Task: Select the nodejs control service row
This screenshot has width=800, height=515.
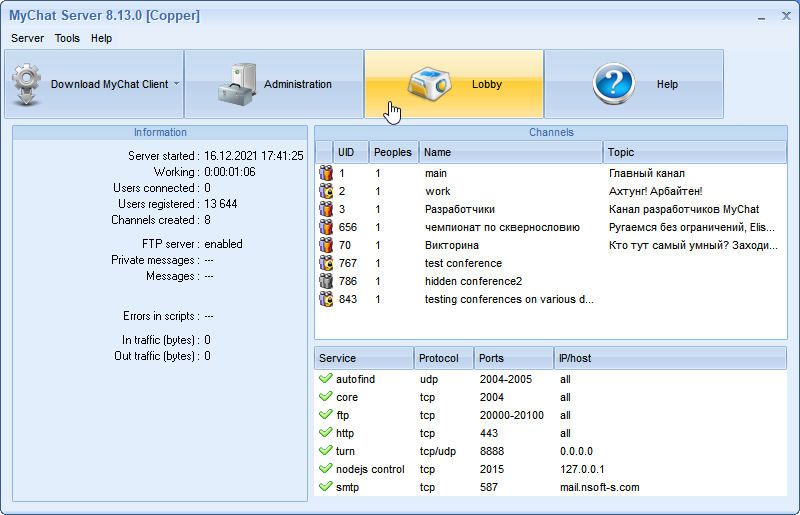Action: coord(370,469)
